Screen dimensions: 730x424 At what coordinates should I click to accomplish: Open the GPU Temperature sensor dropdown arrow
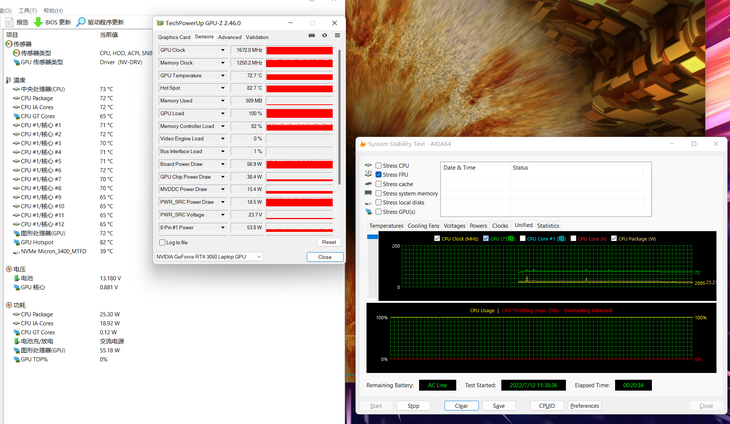(223, 75)
